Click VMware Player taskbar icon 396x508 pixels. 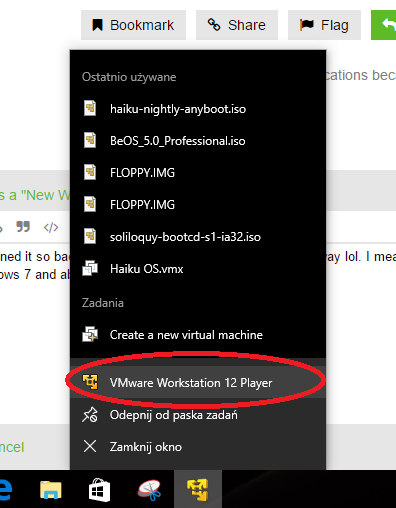pyautogui.click(x=198, y=489)
